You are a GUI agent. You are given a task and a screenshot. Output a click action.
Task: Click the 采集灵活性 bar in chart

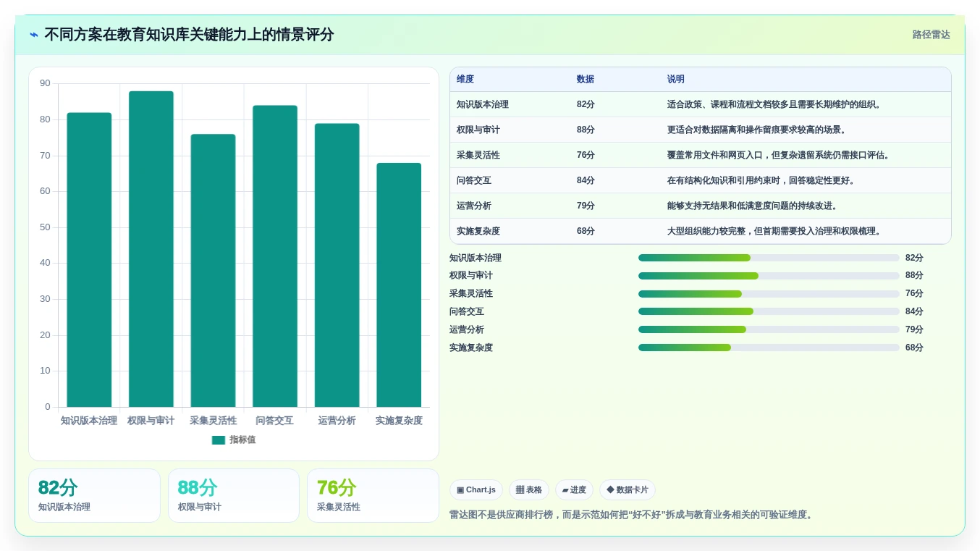coord(213,271)
